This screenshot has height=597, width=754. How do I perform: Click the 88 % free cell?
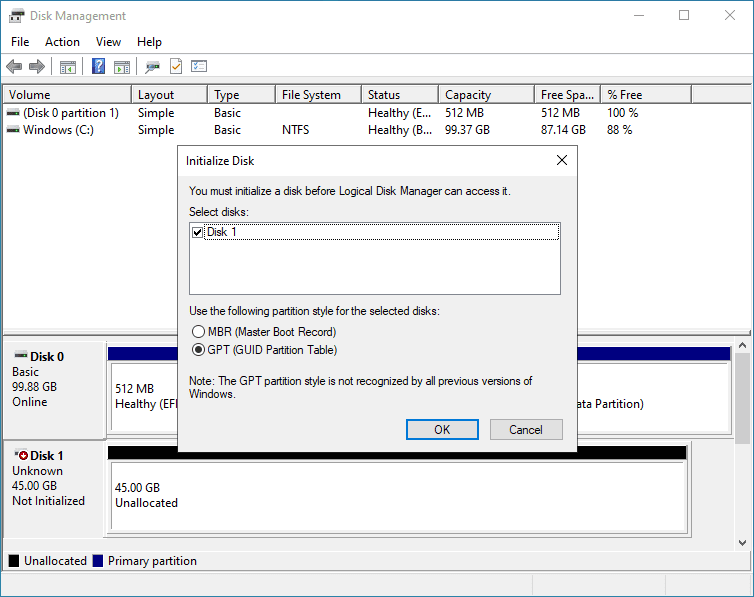pyautogui.click(x=619, y=130)
